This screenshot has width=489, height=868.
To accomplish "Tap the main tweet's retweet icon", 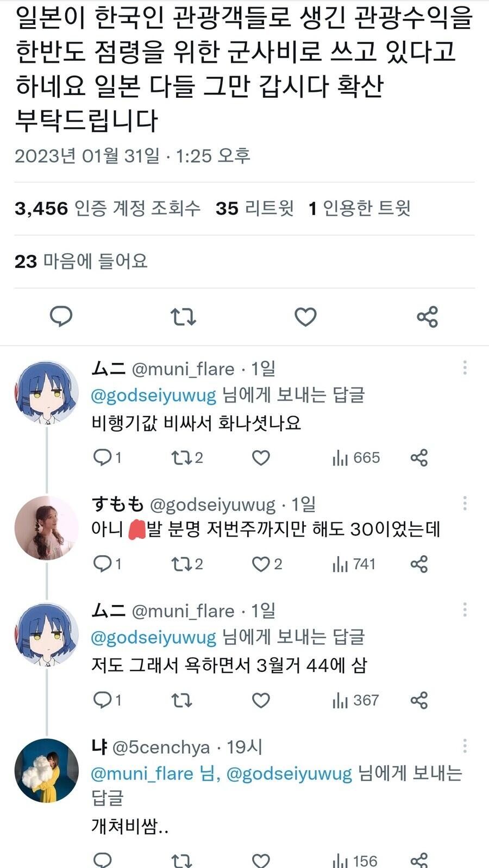I will click(x=183, y=316).
